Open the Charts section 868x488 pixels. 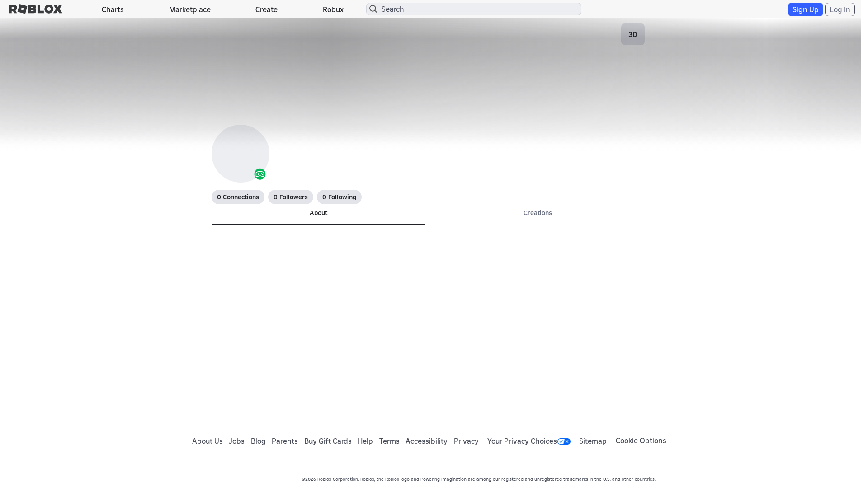click(112, 9)
